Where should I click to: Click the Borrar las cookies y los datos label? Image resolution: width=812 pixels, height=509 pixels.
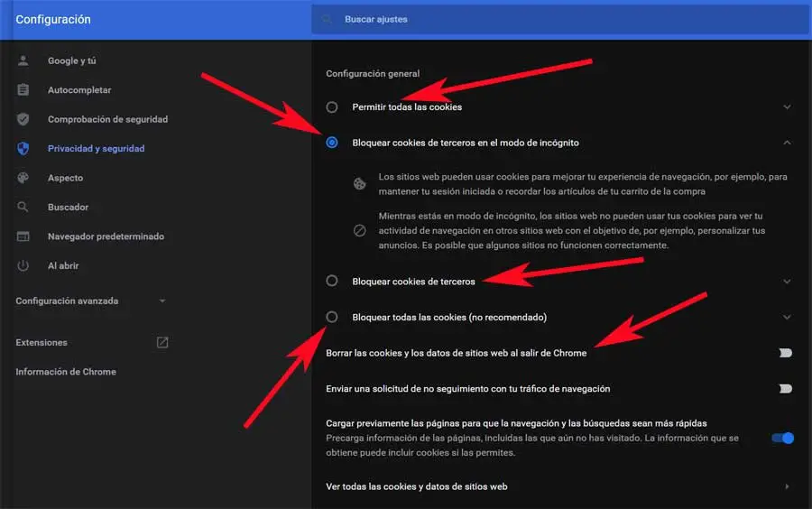click(x=457, y=353)
